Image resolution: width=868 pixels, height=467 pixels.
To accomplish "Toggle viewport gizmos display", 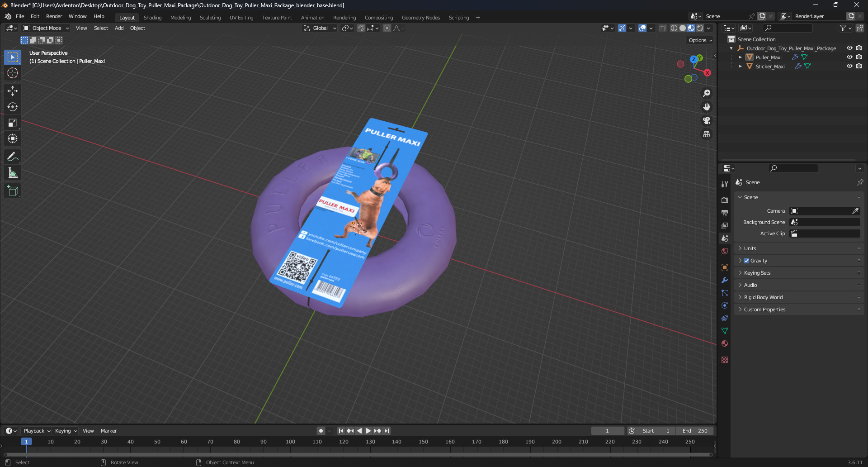I will pos(622,28).
